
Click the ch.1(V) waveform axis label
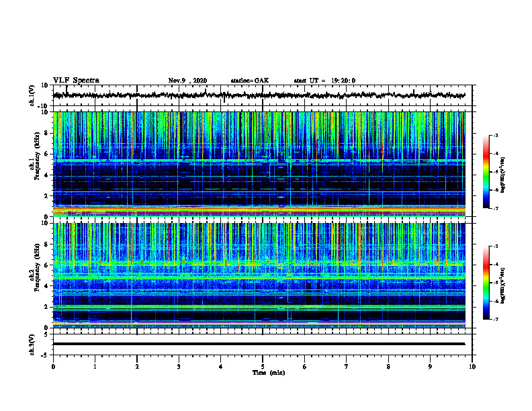point(32,95)
